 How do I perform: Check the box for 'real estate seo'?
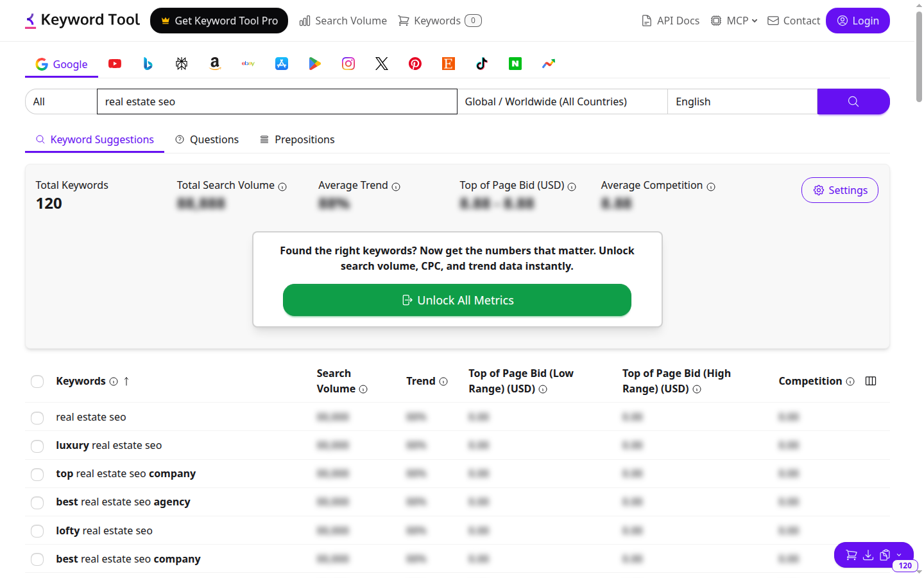click(x=37, y=418)
